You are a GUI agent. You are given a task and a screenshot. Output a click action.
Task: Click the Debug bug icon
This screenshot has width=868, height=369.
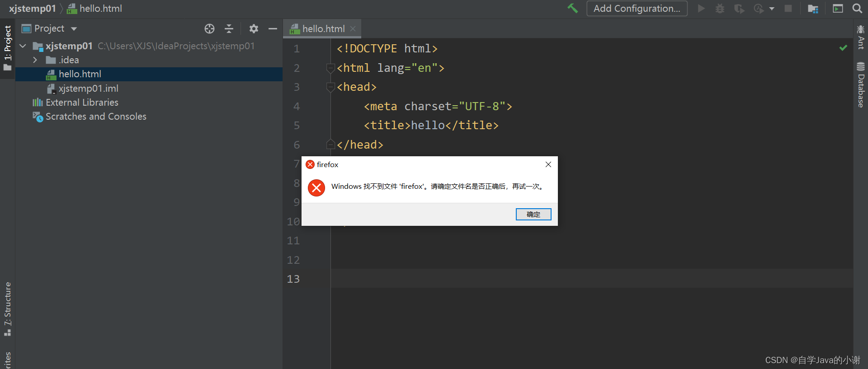[x=720, y=9]
